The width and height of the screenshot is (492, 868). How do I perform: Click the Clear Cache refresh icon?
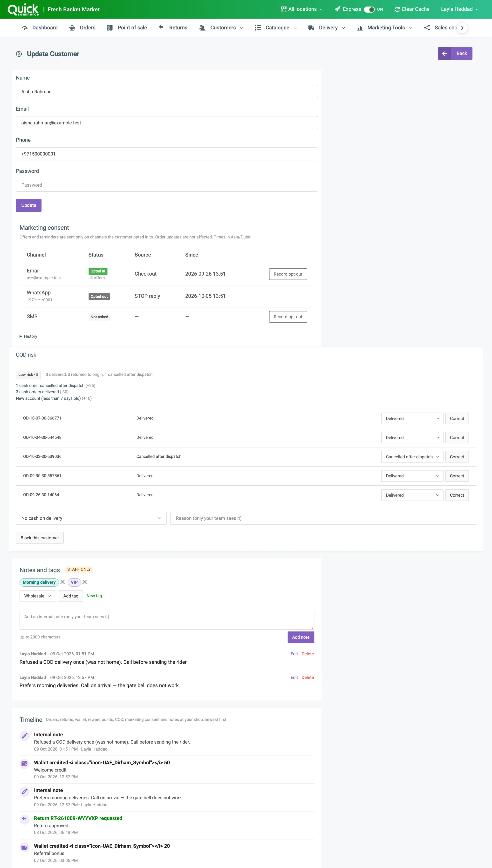(397, 9)
